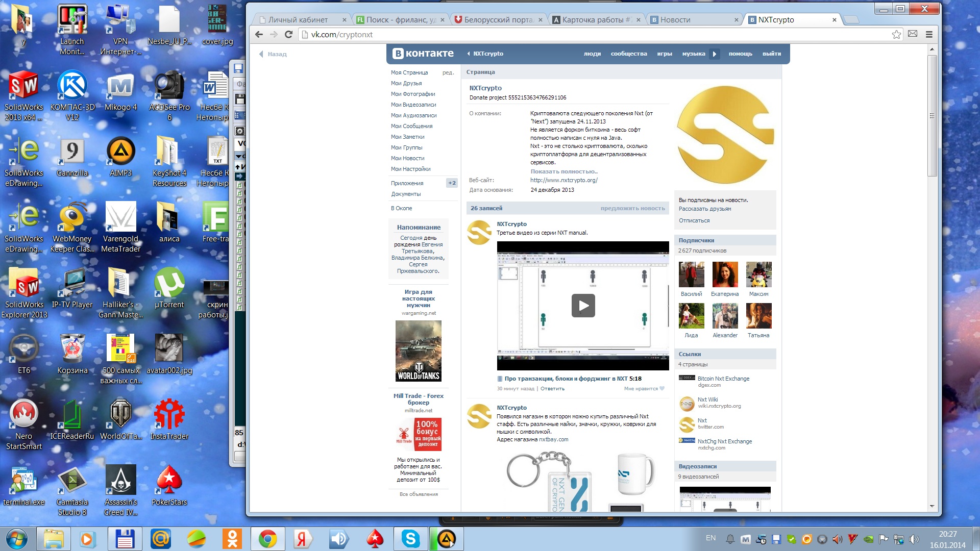Open Odnoklassniki taskbar icon
This screenshot has height=551, width=980.
point(232,539)
